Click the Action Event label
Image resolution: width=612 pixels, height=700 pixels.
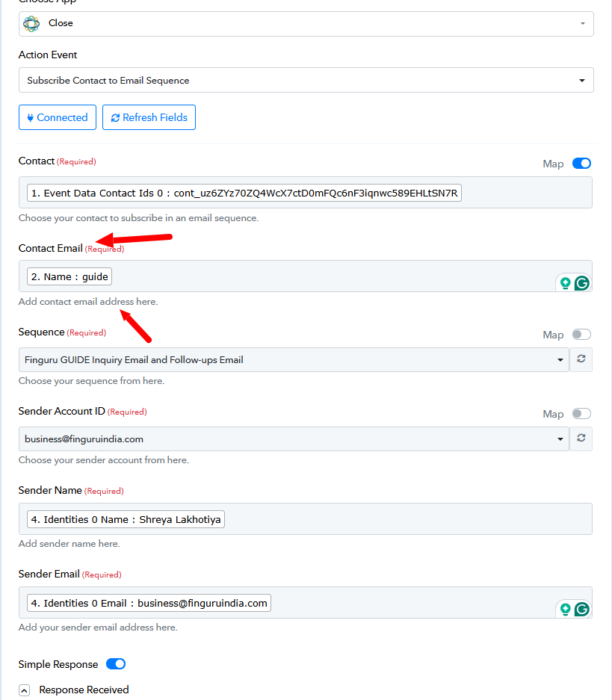coord(48,55)
